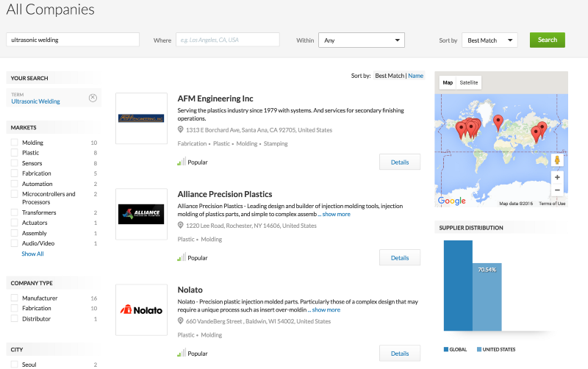Tick the Seoul city checkbox
The width and height of the screenshot is (588, 369).
tap(14, 364)
